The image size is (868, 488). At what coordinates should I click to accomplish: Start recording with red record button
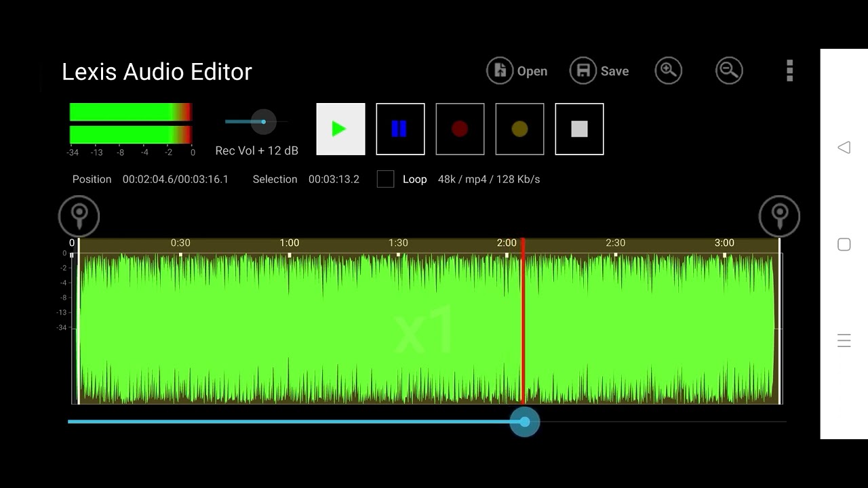click(x=460, y=129)
